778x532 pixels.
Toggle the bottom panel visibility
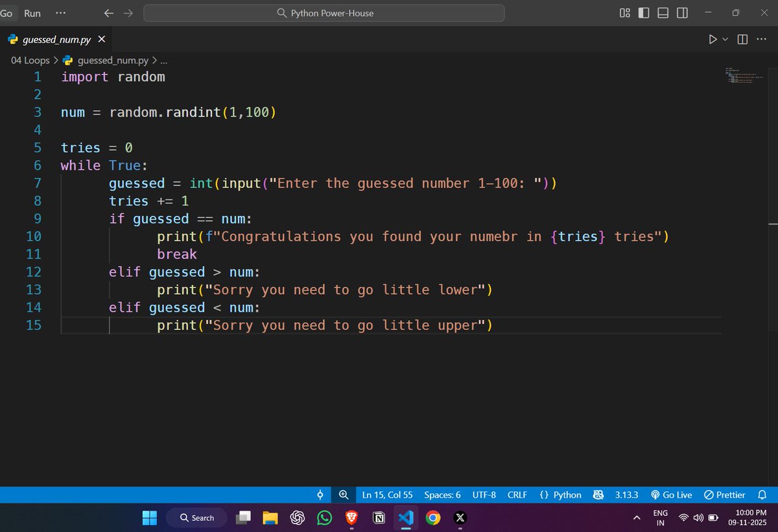[663, 13]
